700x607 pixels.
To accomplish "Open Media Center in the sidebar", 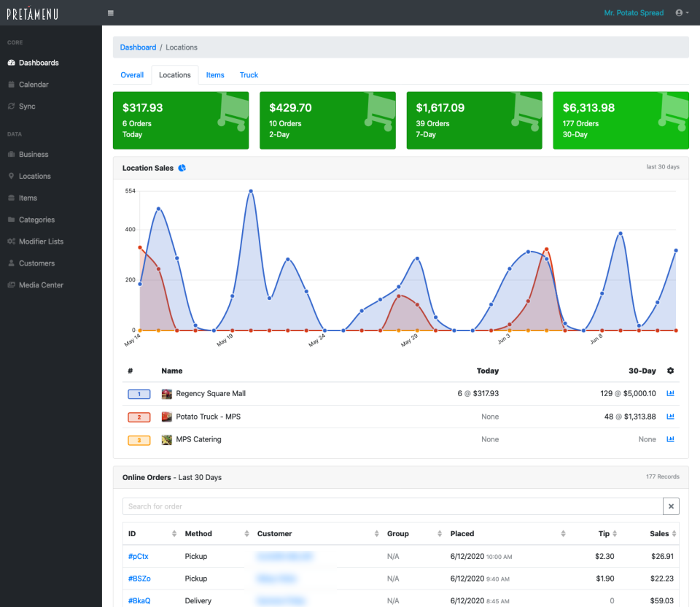I will click(x=41, y=285).
